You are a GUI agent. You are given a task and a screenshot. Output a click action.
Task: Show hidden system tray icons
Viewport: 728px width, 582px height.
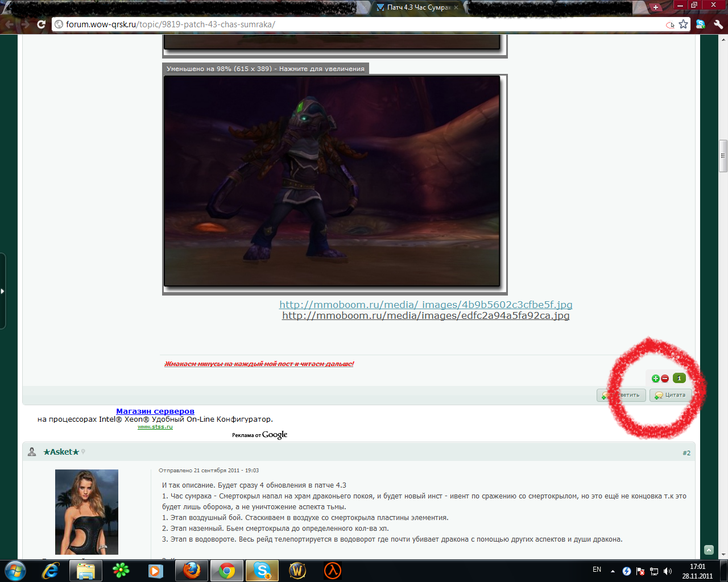pos(613,571)
